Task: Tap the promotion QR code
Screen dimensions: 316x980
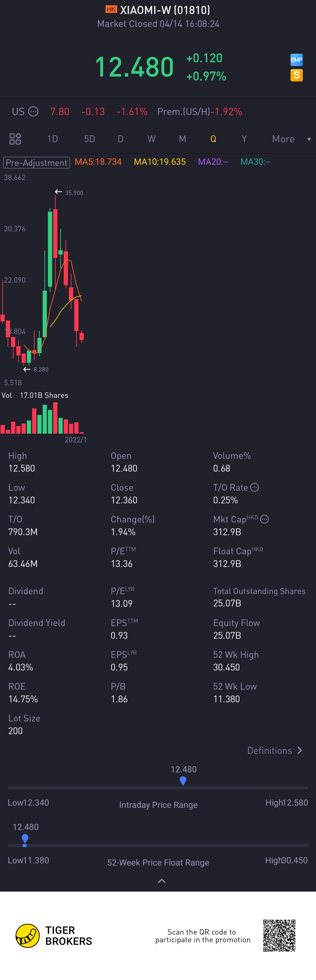Action: click(279, 935)
